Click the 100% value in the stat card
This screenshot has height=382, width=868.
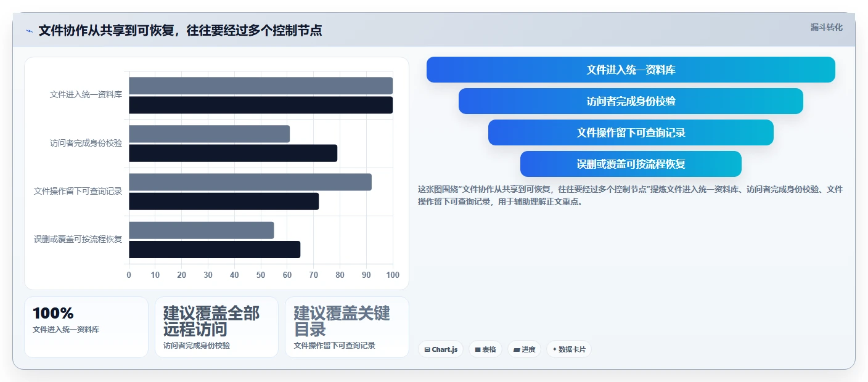53,313
